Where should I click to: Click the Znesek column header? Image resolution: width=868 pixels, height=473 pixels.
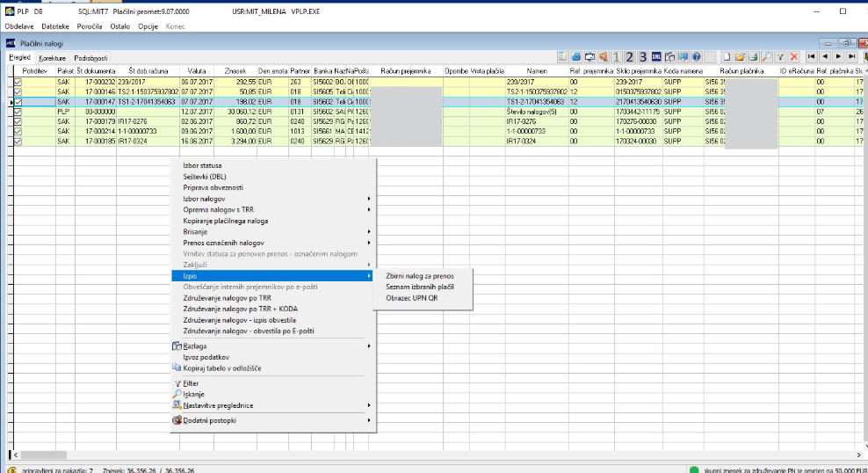[x=235, y=69]
